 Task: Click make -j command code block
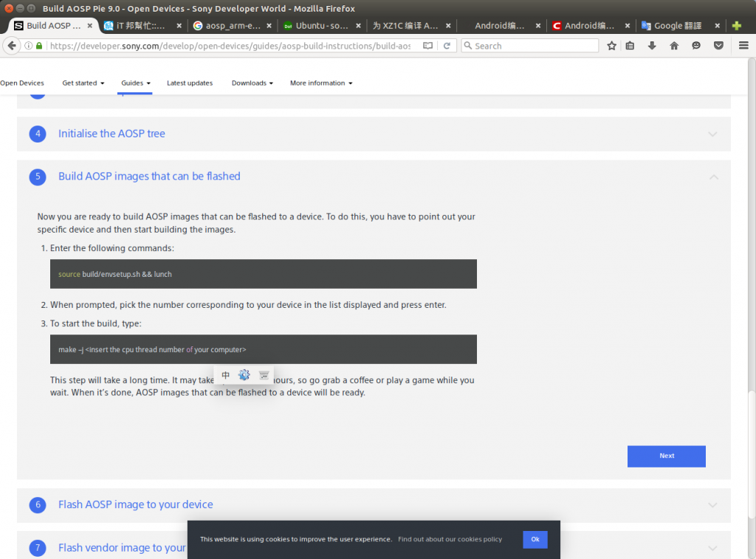coord(264,349)
